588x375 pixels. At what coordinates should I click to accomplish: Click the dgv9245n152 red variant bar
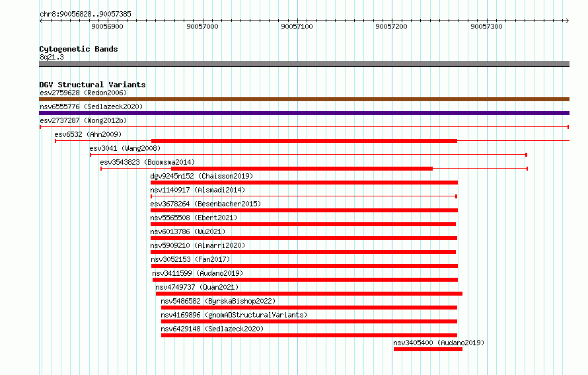[x=304, y=183]
